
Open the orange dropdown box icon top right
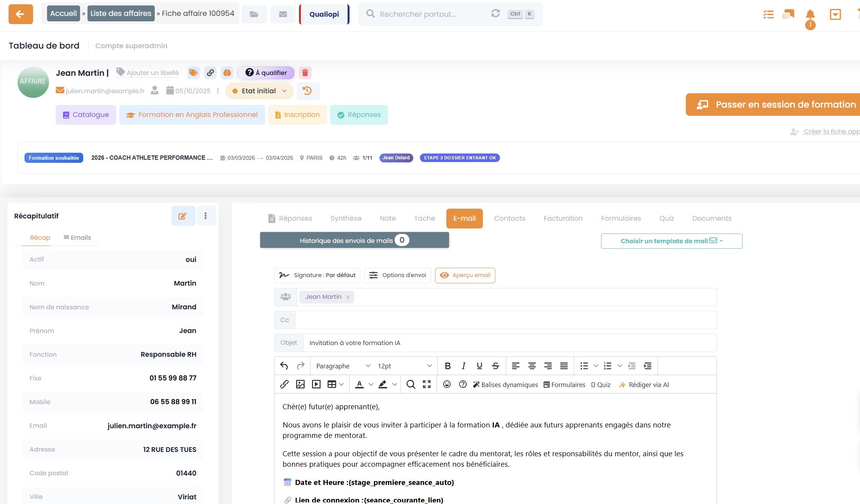tap(835, 14)
